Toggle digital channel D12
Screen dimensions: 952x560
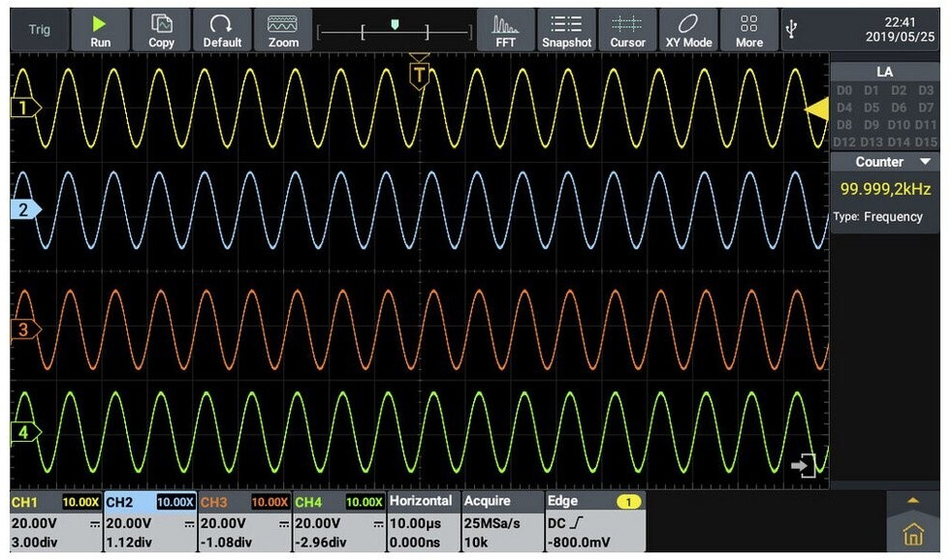tap(844, 142)
